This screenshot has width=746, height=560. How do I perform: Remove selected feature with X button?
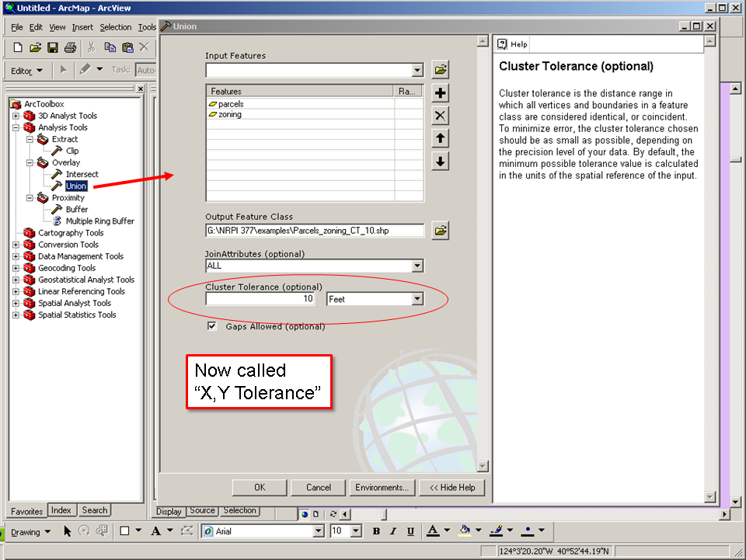click(441, 116)
